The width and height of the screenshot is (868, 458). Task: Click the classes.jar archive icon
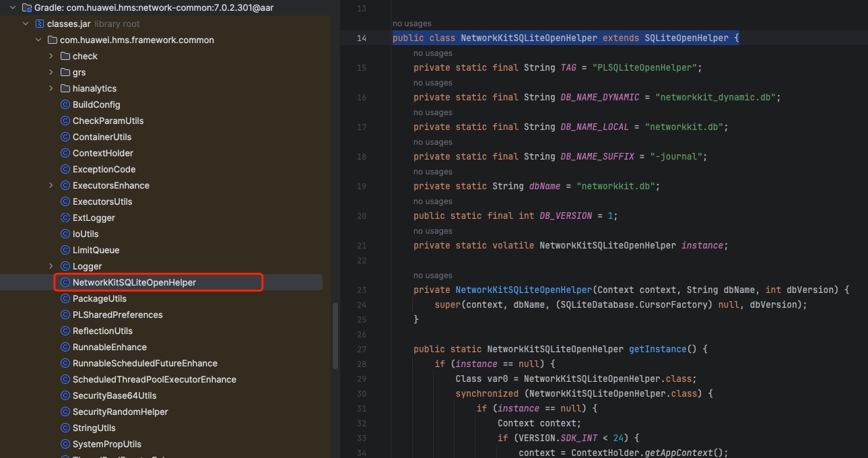click(x=40, y=24)
